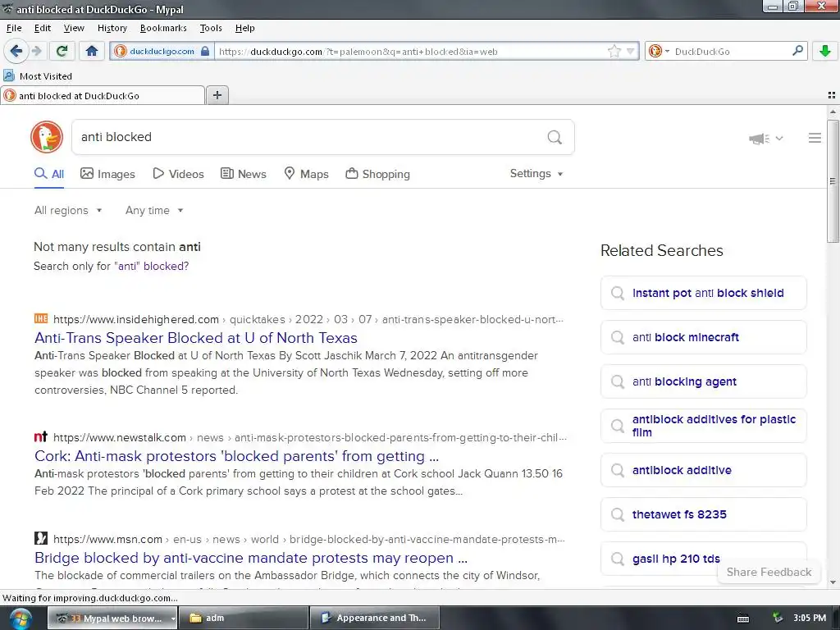The width and height of the screenshot is (840, 630).
Task: Click the DuckDuckGo duck logo
Action: [x=47, y=137]
